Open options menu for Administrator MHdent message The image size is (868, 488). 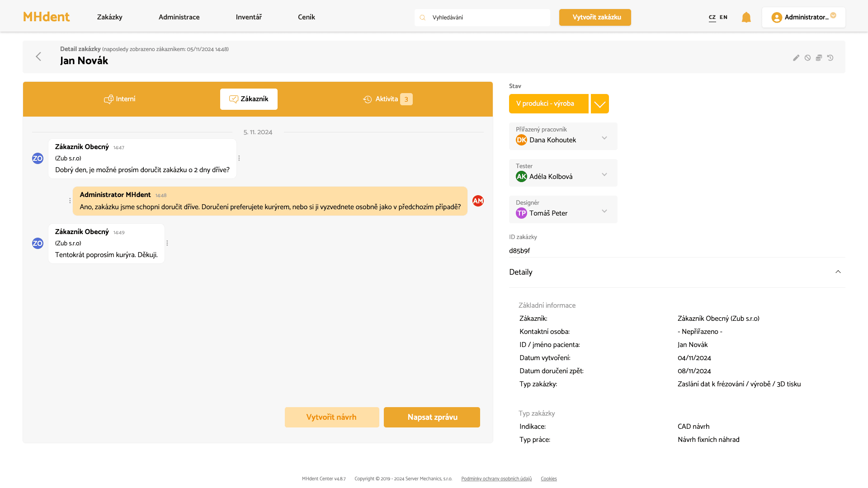70,201
